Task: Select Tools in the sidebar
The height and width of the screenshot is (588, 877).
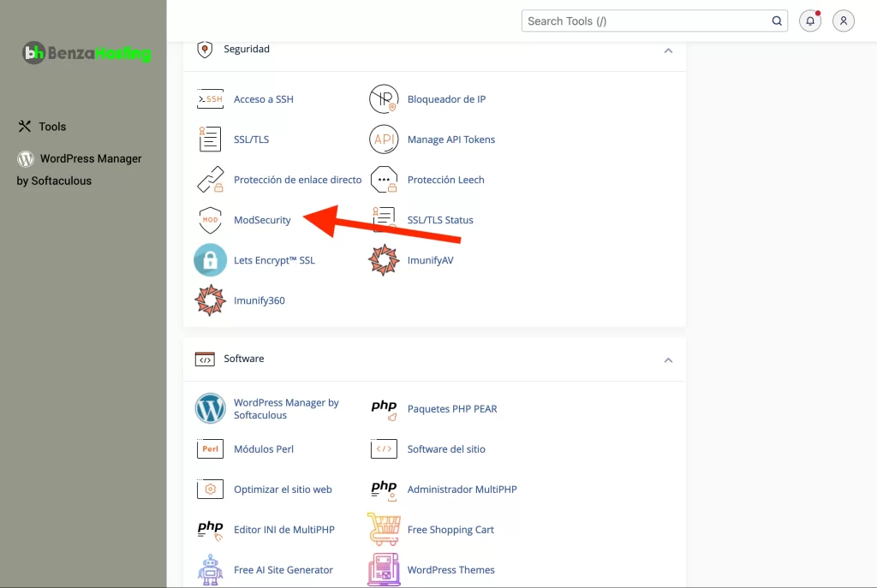Action: coord(42,127)
